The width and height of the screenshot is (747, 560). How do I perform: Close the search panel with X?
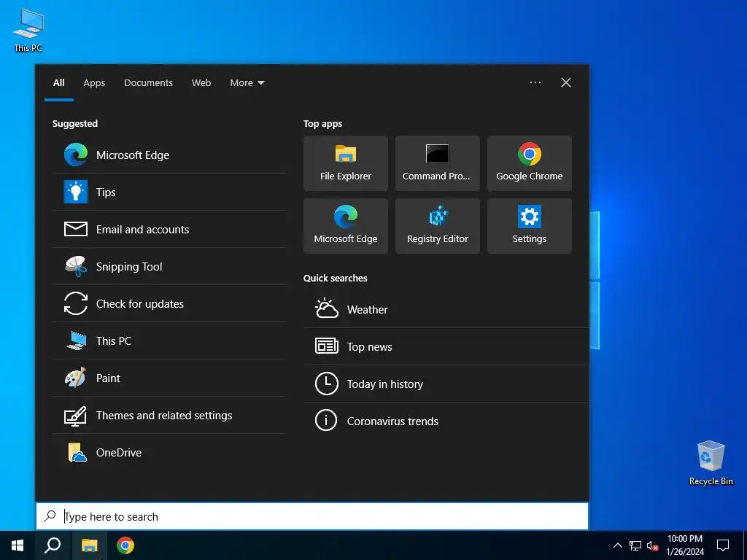click(x=565, y=82)
